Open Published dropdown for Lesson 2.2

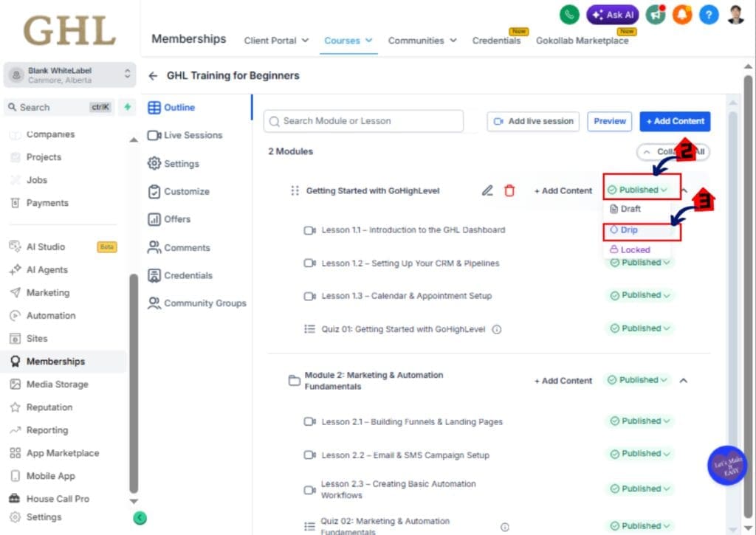pyautogui.click(x=640, y=454)
